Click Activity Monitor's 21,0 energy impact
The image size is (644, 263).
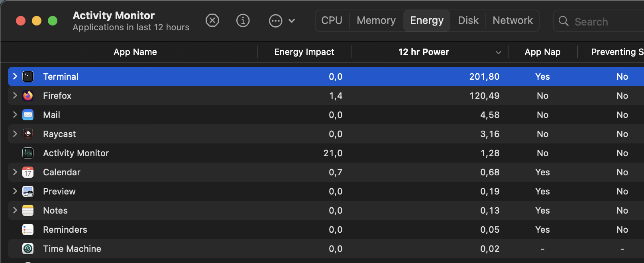(x=333, y=153)
